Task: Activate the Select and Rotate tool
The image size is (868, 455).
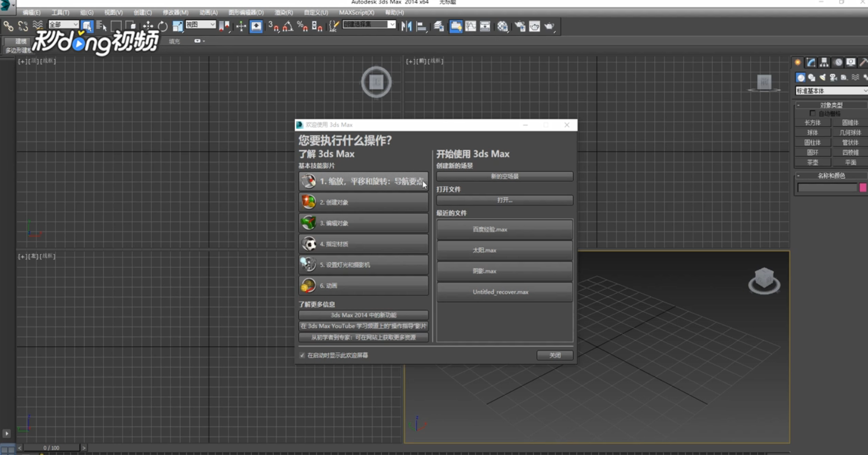Action: pyautogui.click(x=163, y=26)
